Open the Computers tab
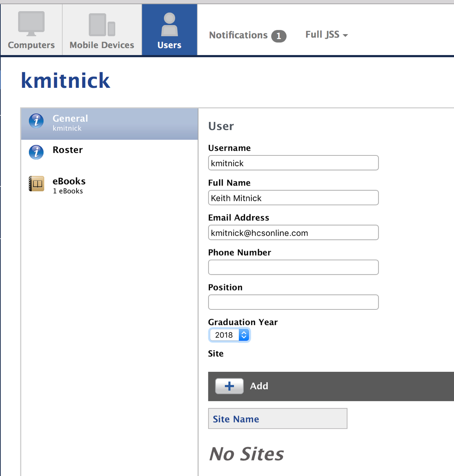This screenshot has height=476, width=454. pyautogui.click(x=31, y=30)
